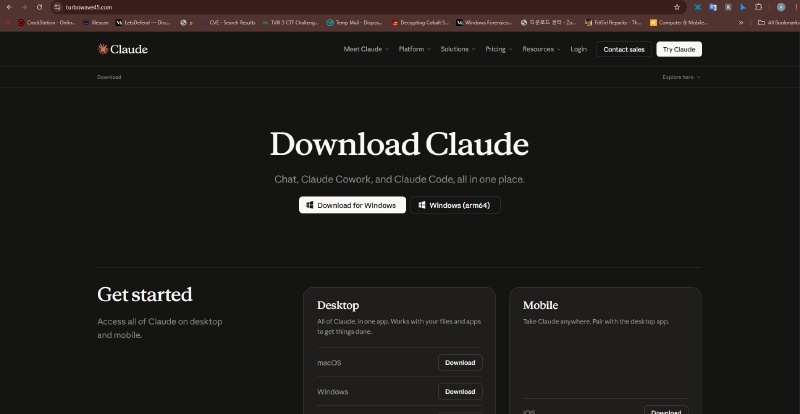Open the CVE Search Results bookmark

point(228,22)
